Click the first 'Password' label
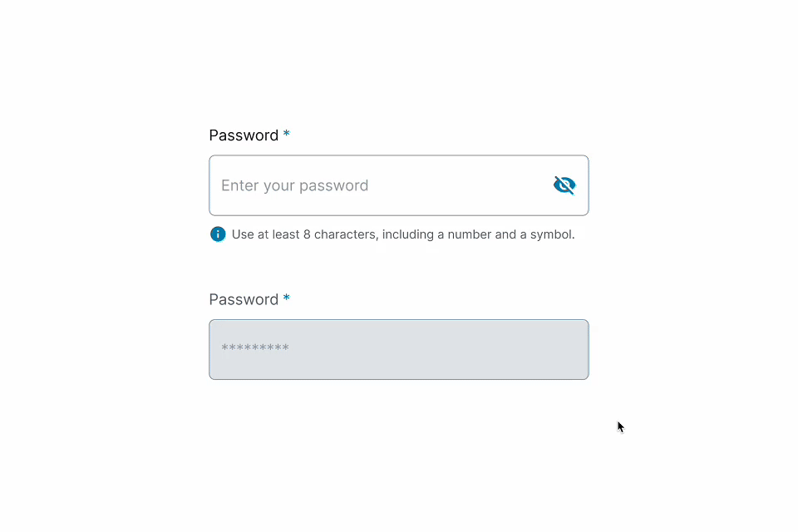 pos(243,135)
